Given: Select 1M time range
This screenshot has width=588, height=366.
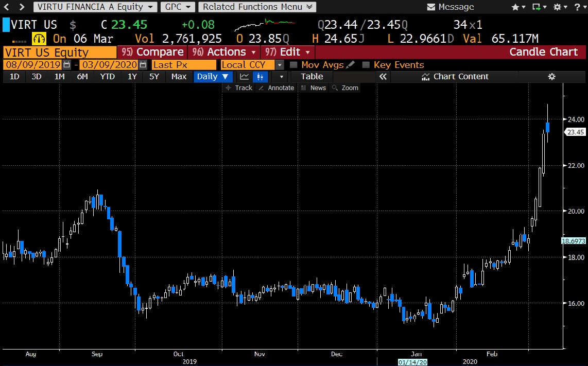Looking at the screenshot, I should pyautogui.click(x=59, y=77).
